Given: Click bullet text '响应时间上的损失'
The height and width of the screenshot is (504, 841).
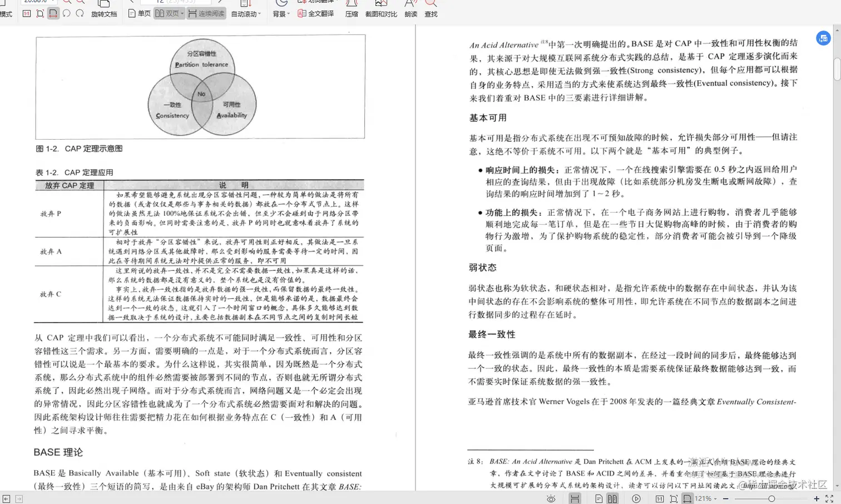Looking at the screenshot, I should coord(520,170).
